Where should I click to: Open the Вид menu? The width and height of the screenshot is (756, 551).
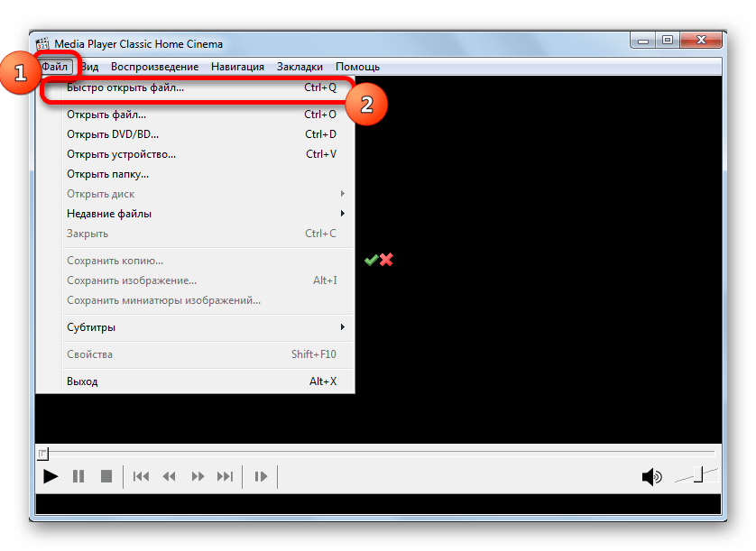tap(89, 67)
